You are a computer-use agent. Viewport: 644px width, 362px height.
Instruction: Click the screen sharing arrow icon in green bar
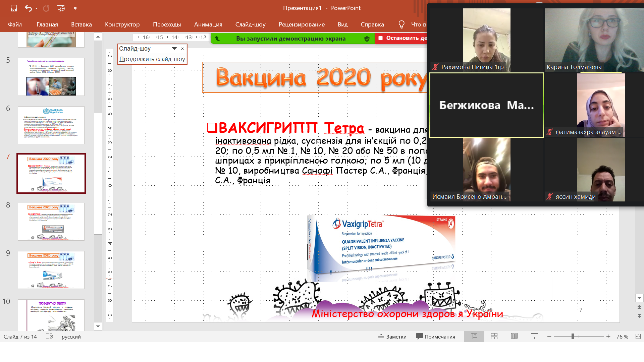coord(217,39)
